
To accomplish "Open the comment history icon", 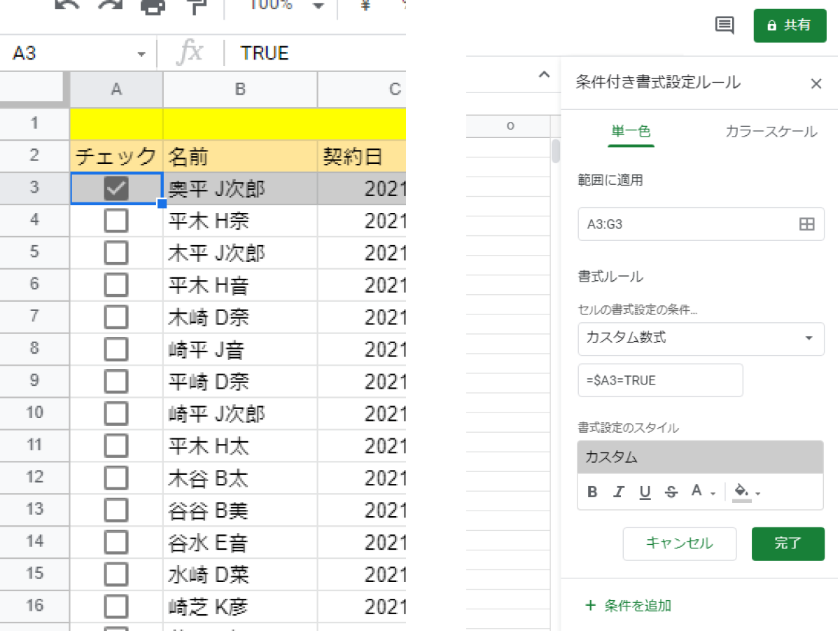I will pyautogui.click(x=725, y=25).
